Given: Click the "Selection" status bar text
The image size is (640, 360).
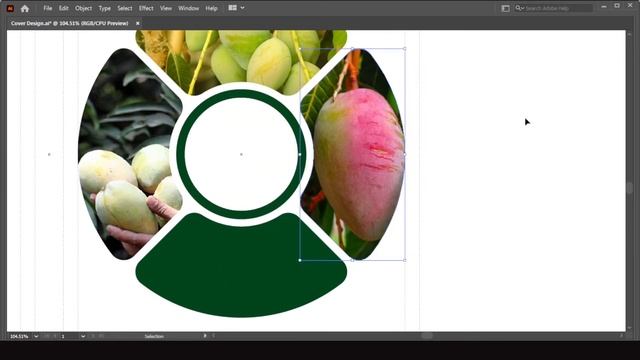Looking at the screenshot, I should [154, 336].
